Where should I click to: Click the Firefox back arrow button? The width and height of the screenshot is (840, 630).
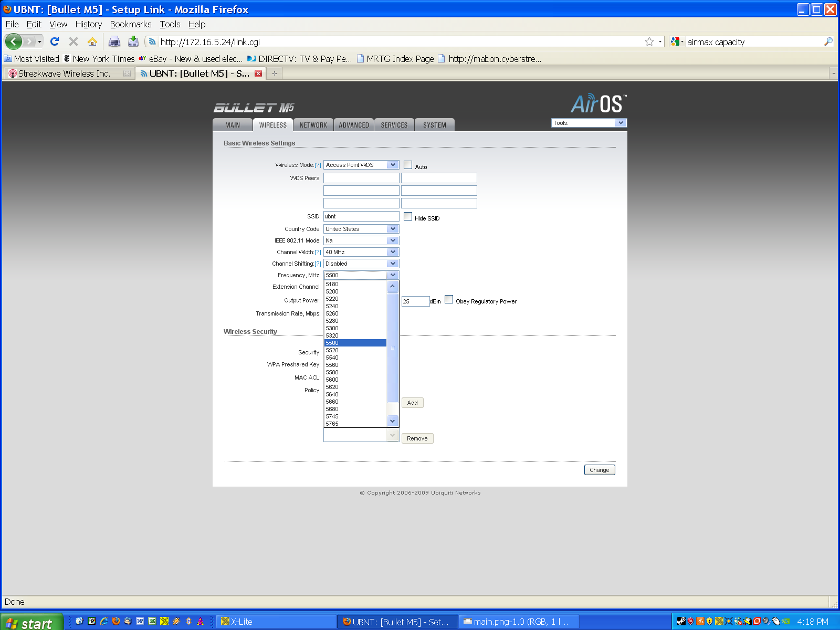pyautogui.click(x=13, y=41)
